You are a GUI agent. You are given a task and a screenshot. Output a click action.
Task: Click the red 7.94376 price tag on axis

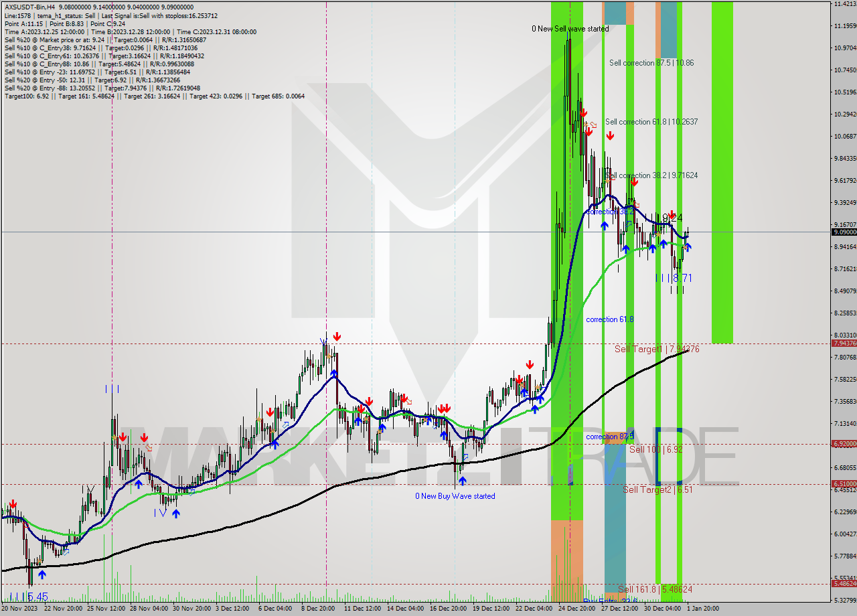(844, 343)
